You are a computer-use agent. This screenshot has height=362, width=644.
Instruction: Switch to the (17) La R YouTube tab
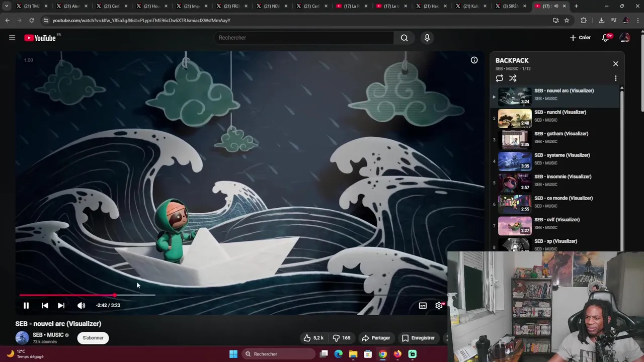(x=352, y=6)
